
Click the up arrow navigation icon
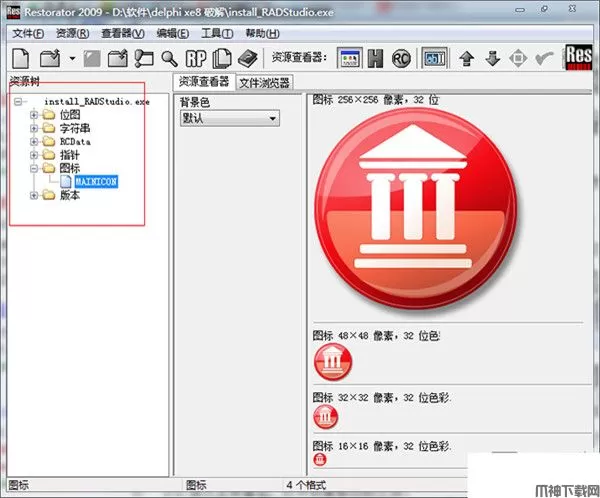point(465,58)
